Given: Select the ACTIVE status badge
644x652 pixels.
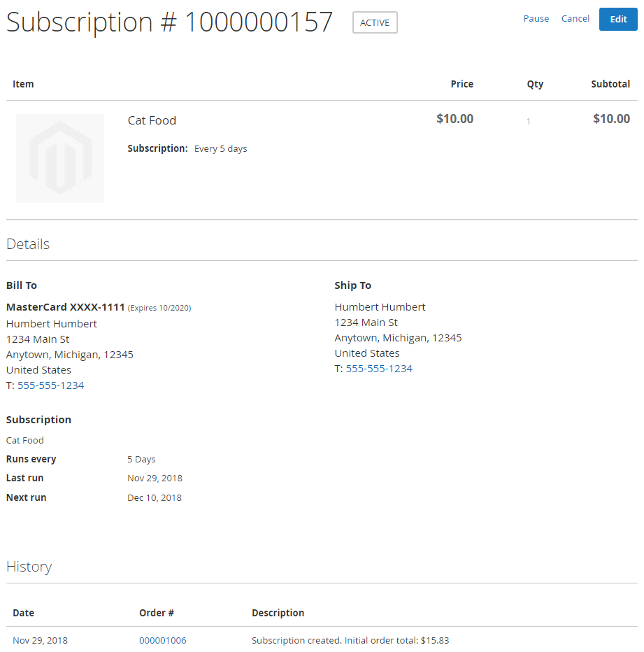Looking at the screenshot, I should 375,22.
